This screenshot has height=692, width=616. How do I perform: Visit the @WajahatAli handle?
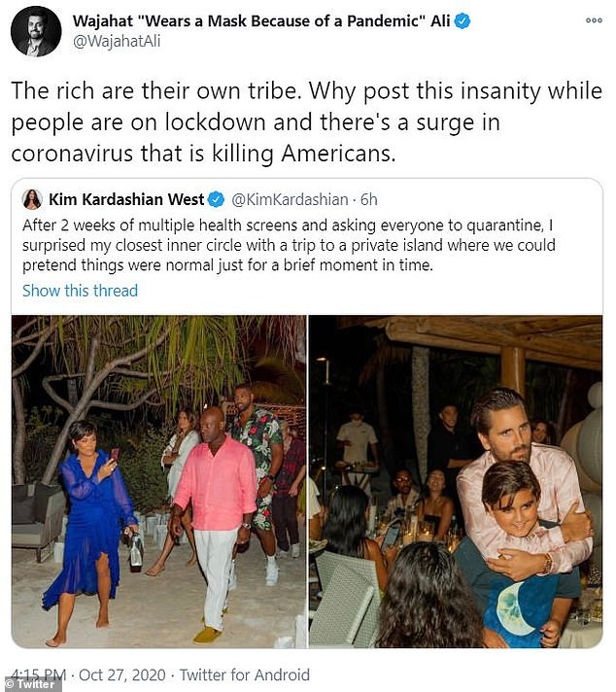tap(117, 43)
